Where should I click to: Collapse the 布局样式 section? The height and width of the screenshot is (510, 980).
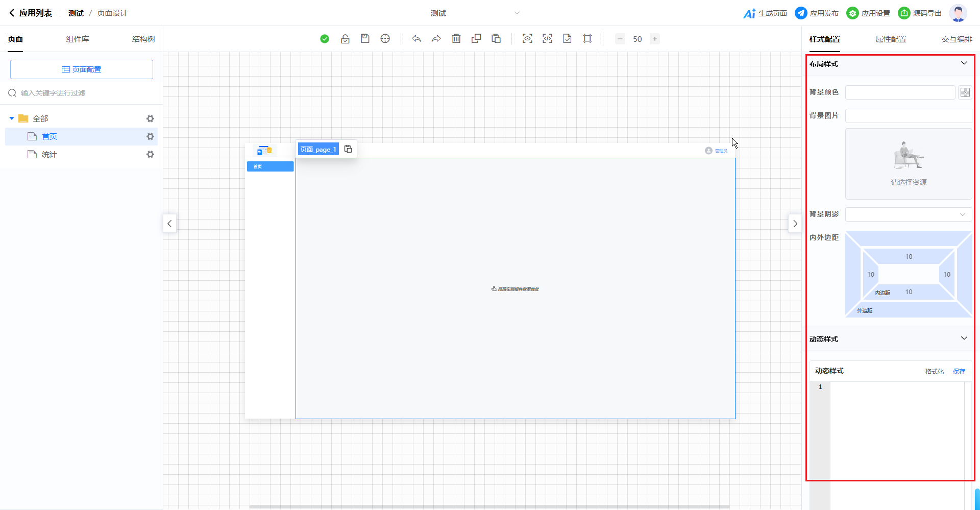coord(964,63)
